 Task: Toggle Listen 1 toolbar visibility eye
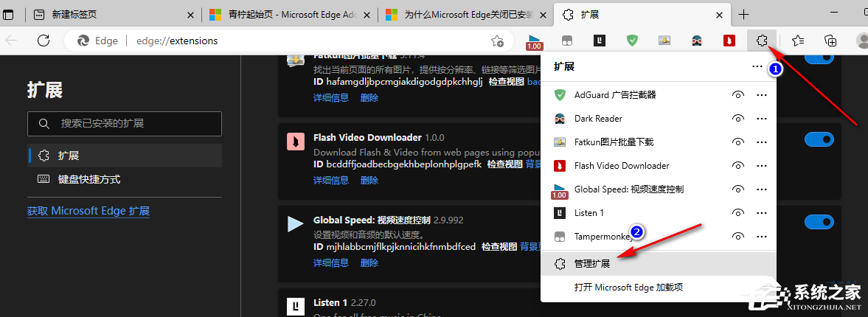(737, 213)
